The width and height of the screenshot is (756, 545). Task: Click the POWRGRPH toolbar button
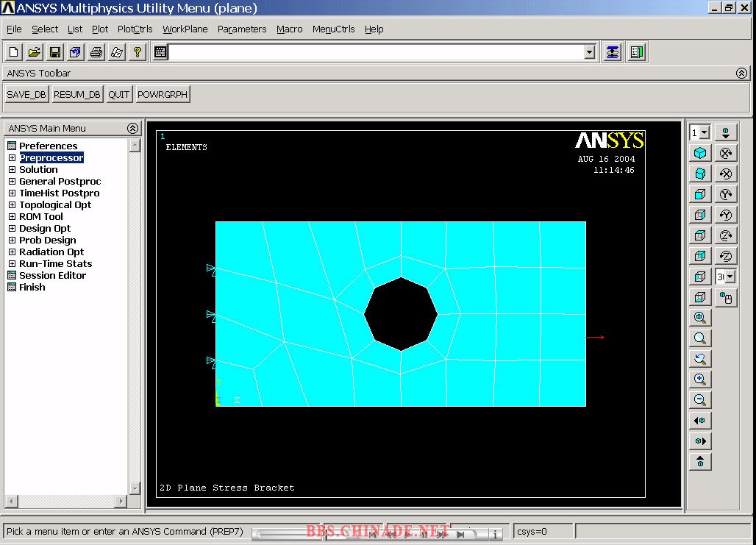tap(163, 95)
